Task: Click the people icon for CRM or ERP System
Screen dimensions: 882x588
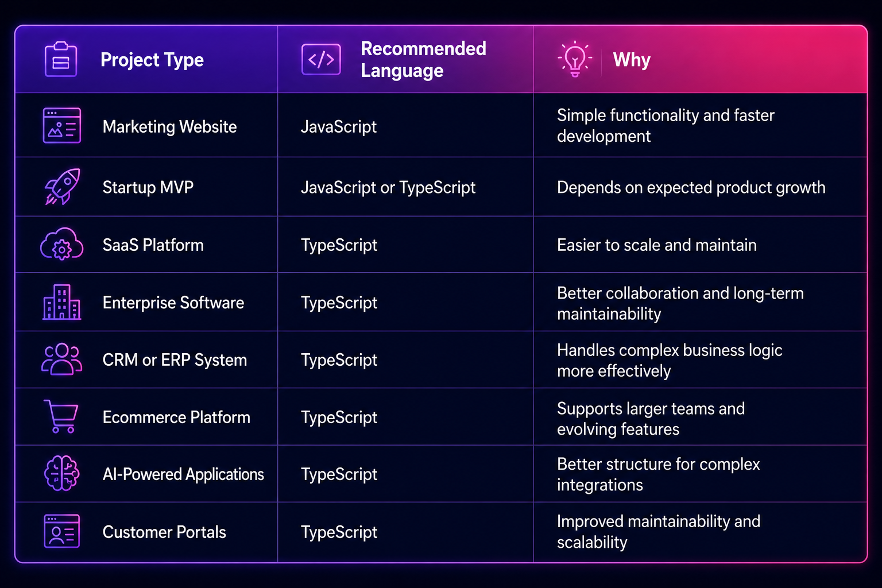Action: click(62, 359)
